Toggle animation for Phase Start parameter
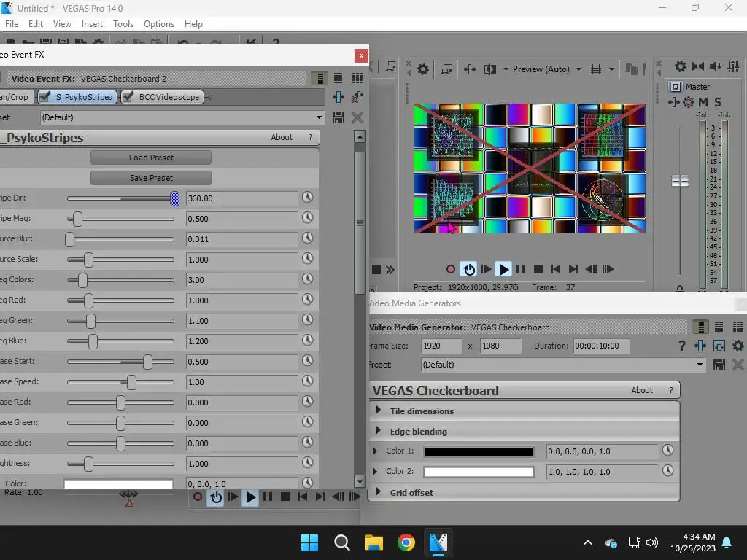The image size is (747, 560). (308, 360)
